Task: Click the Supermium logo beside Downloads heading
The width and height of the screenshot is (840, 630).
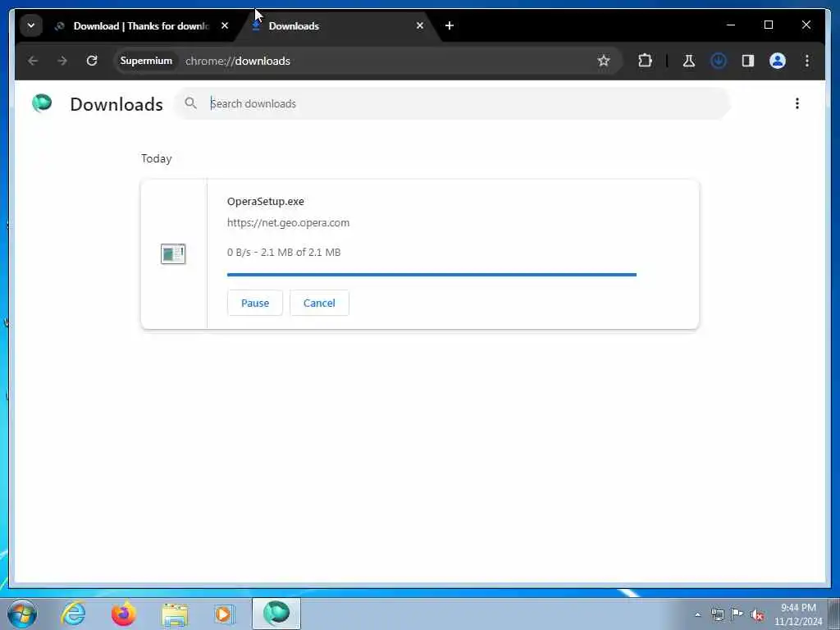Action: pyautogui.click(x=42, y=103)
